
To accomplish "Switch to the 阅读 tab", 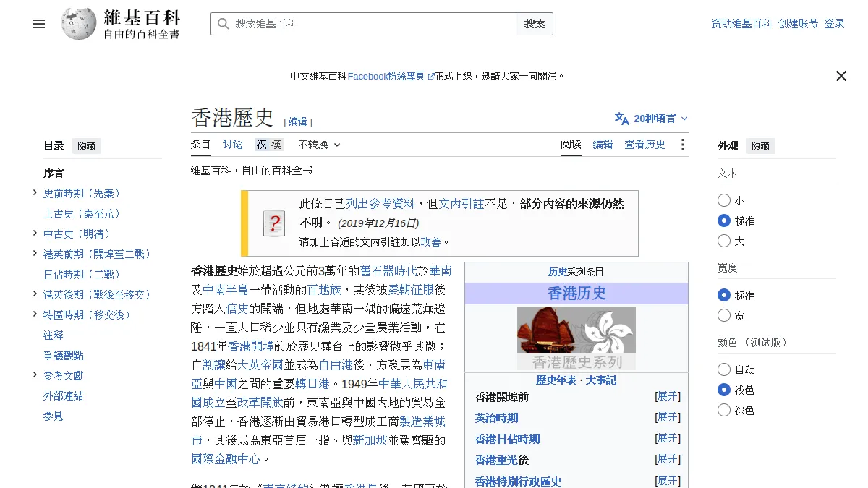I will coord(571,145).
